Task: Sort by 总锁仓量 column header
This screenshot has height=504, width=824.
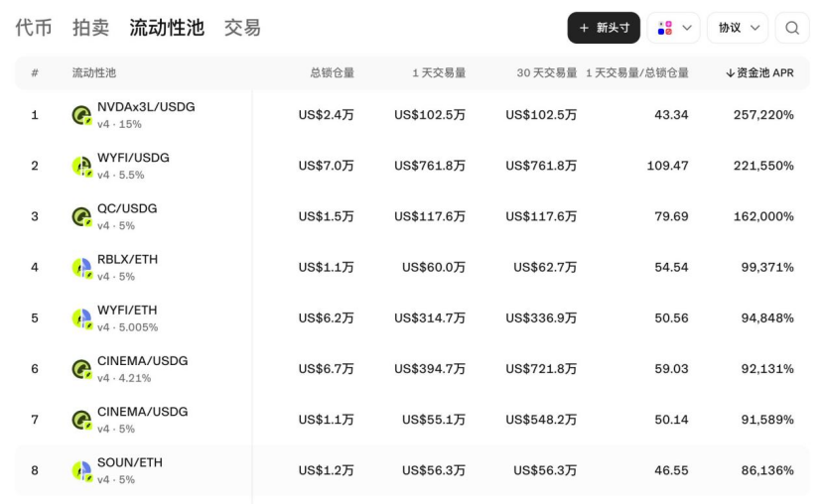Action: tap(333, 73)
